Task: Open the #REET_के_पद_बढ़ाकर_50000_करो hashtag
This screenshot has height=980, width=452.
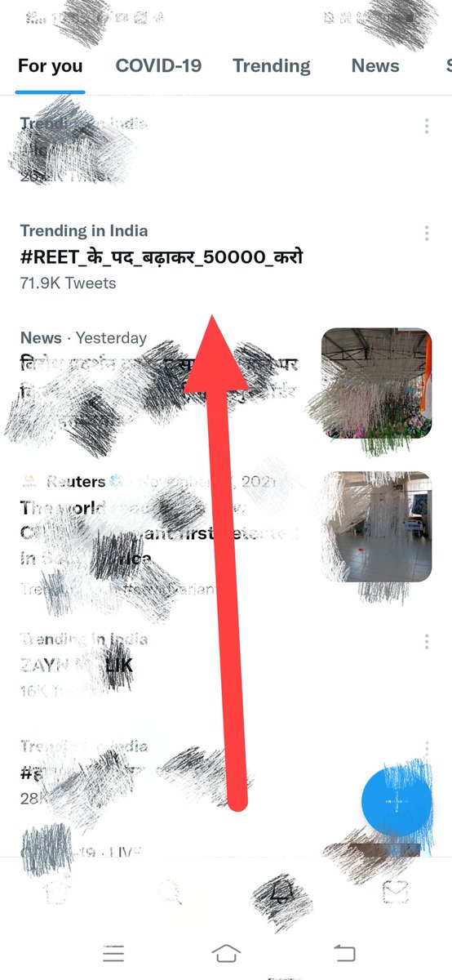Action: tap(162, 257)
